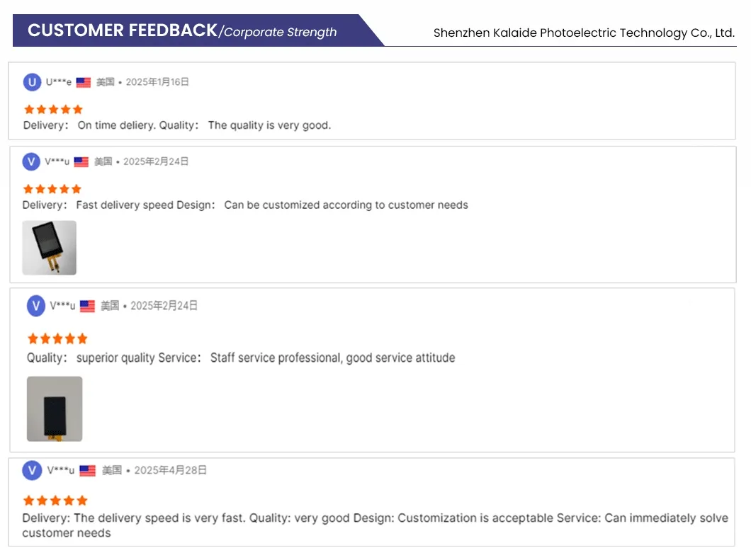Open the upright black display thumbnail photo
Image resolution: width=751 pixels, height=560 pixels.
tap(55, 408)
